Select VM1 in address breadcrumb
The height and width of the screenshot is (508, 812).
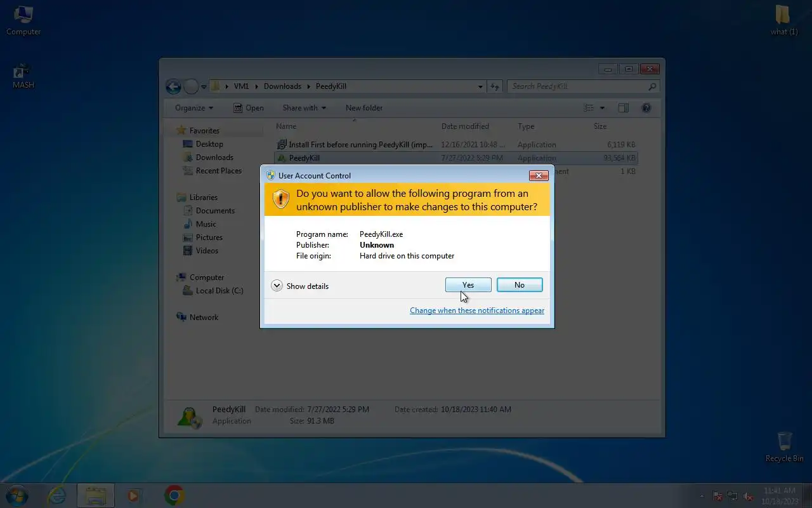[241, 86]
